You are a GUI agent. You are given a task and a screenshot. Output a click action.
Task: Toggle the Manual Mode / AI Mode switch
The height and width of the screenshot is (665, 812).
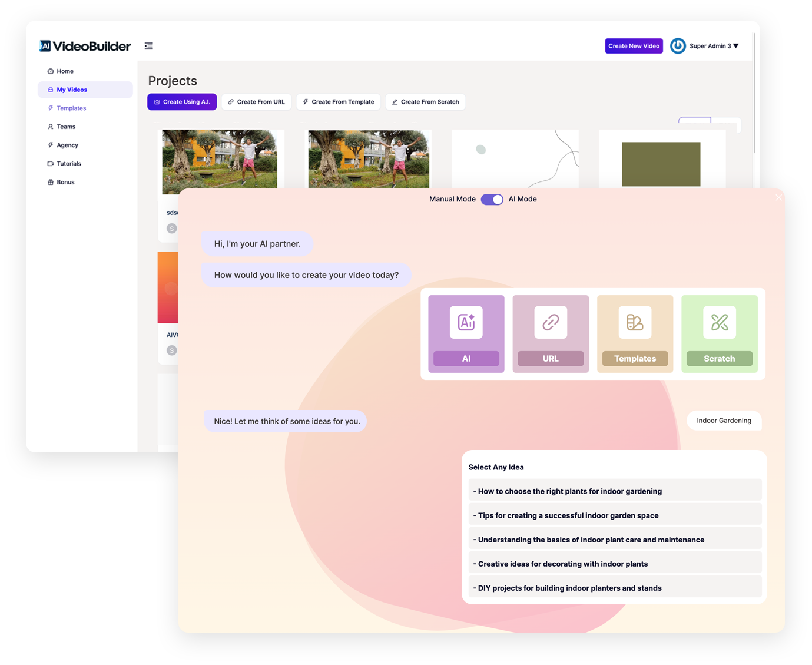(492, 199)
